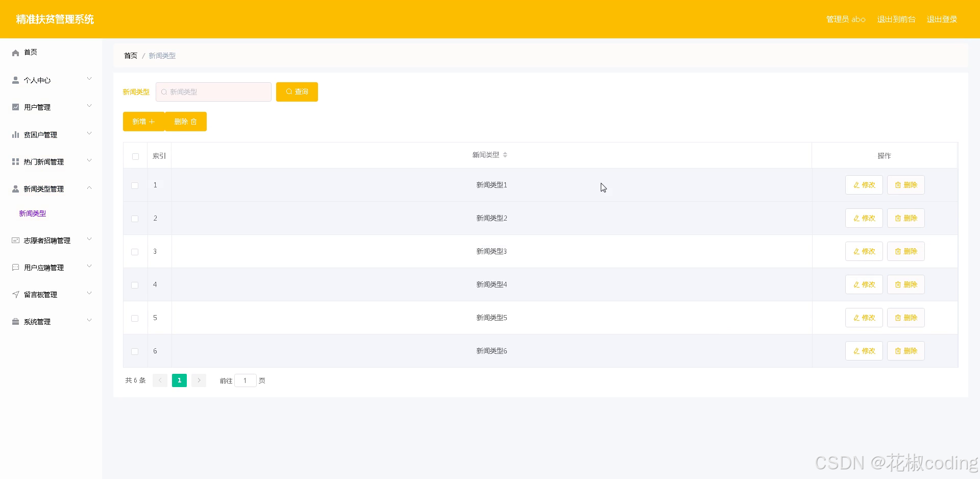Click the 管理员 abo user label
The width and height of the screenshot is (980, 479).
846,19
